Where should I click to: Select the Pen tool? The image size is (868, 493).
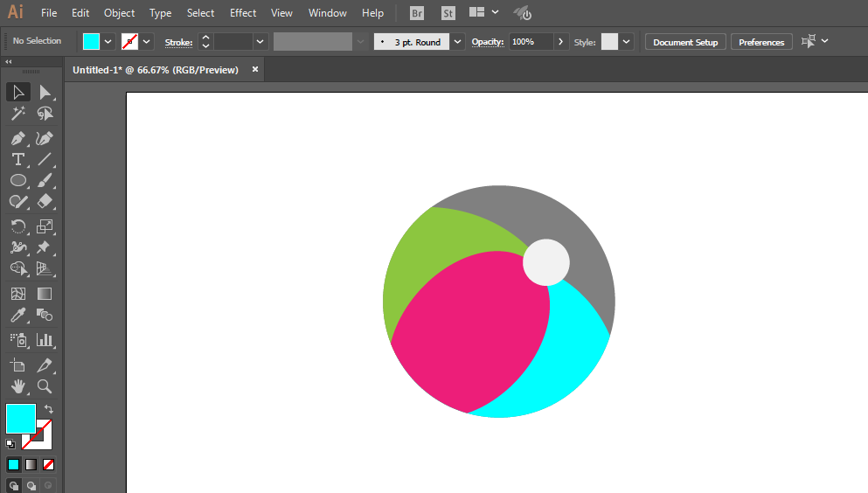(x=18, y=138)
